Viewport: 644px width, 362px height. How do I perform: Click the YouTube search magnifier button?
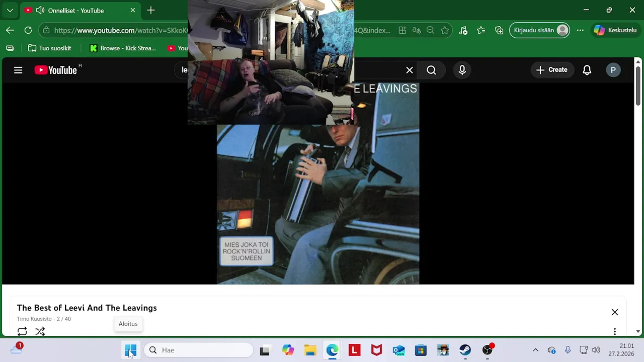click(431, 70)
